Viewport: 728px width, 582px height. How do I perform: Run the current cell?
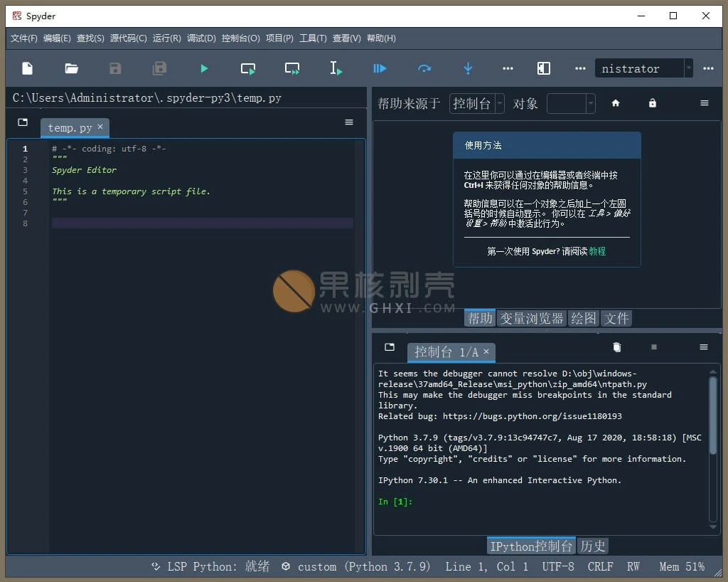click(x=248, y=69)
